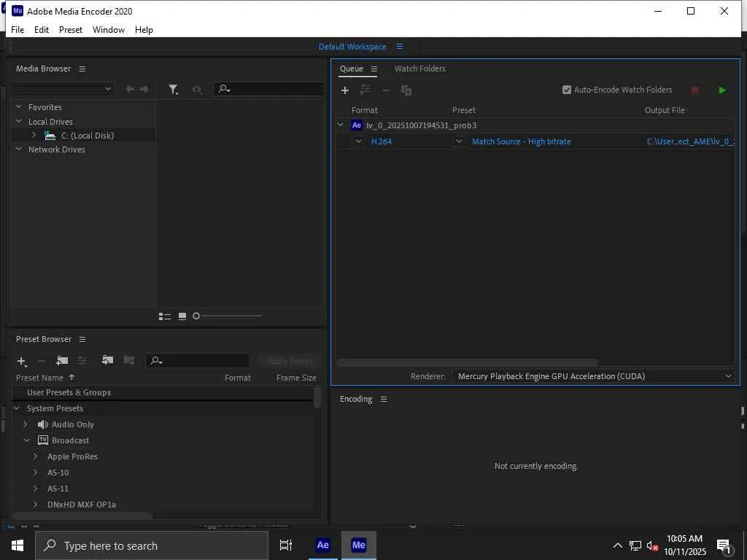Open After Effects from the taskbar
The width and height of the screenshot is (747, 560).
tap(323, 545)
